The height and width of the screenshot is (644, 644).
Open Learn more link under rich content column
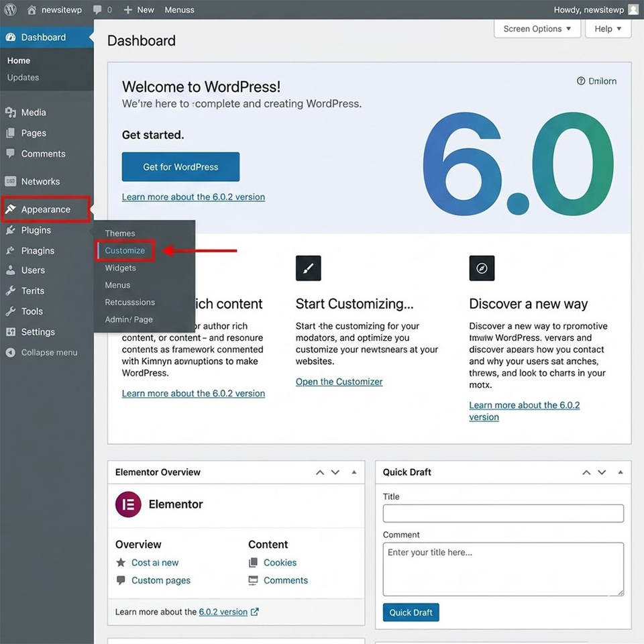point(193,393)
